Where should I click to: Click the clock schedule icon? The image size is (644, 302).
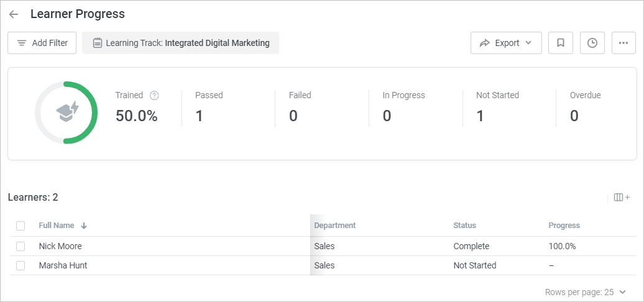pyautogui.click(x=592, y=43)
